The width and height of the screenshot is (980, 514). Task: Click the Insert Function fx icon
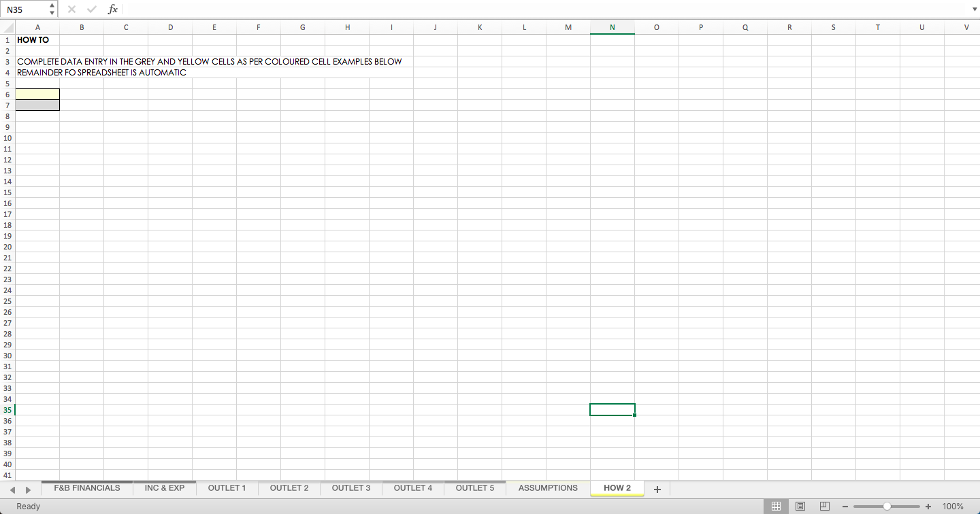tap(113, 10)
